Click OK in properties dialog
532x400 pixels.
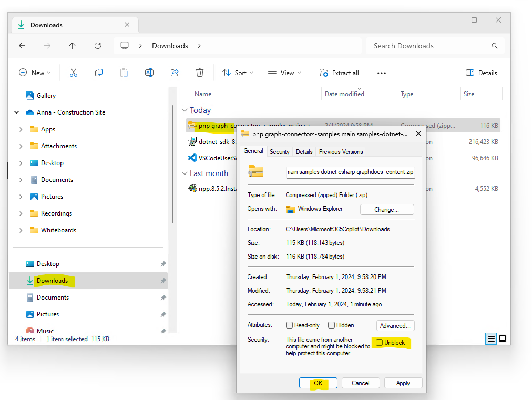tap(318, 383)
